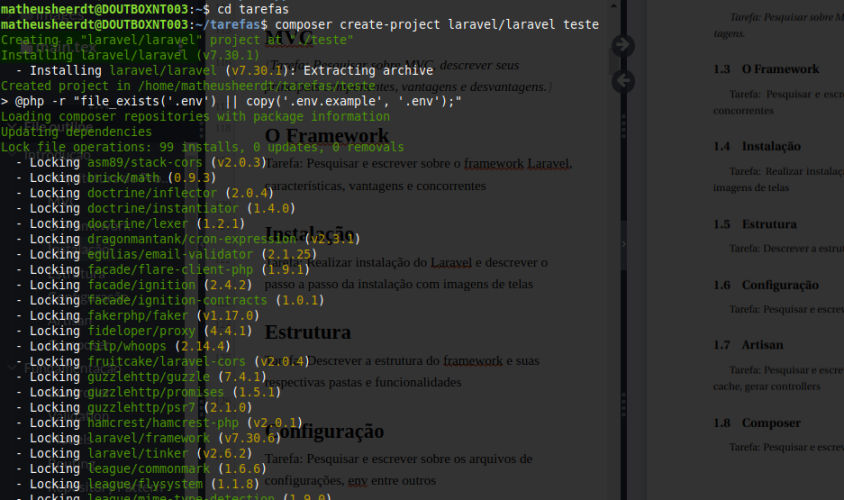Click the 'Creating a "laravel/laravel" project' terminal line
This screenshot has height=500, width=844.
click(177, 39)
